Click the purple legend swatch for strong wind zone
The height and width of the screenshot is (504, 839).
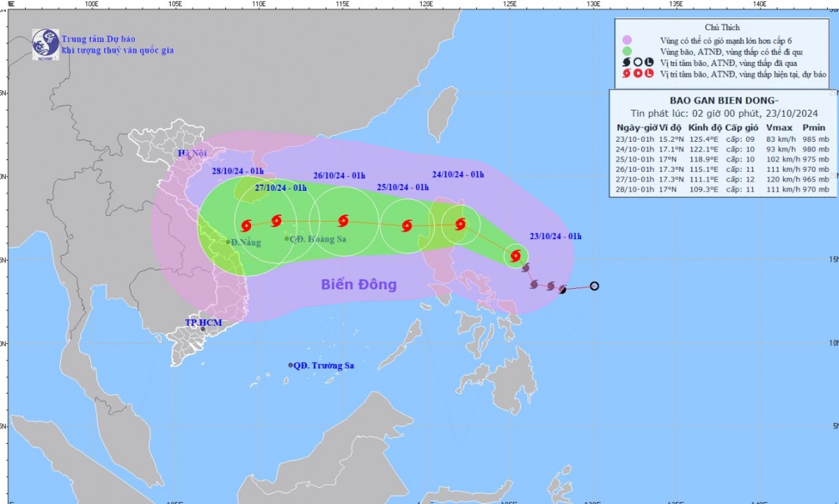628,40
